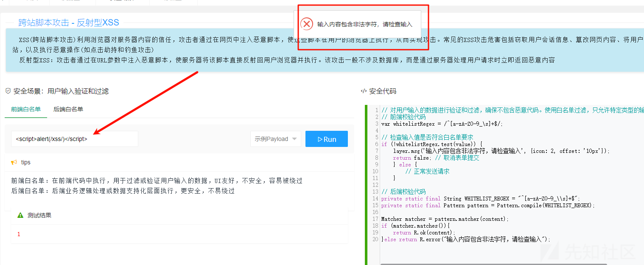Screen dimensions: 644x265
Task: Click the error message 输入内容包含非法字符
Action: (365, 24)
